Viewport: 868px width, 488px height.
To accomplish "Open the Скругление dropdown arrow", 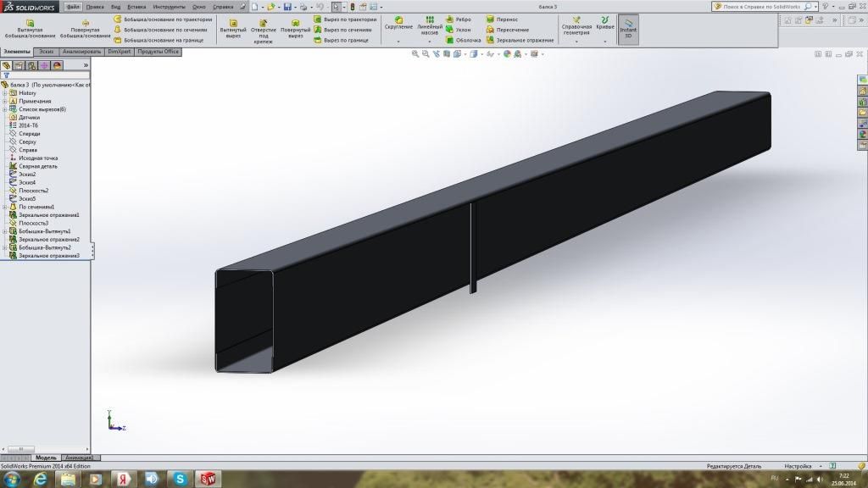I will point(398,42).
